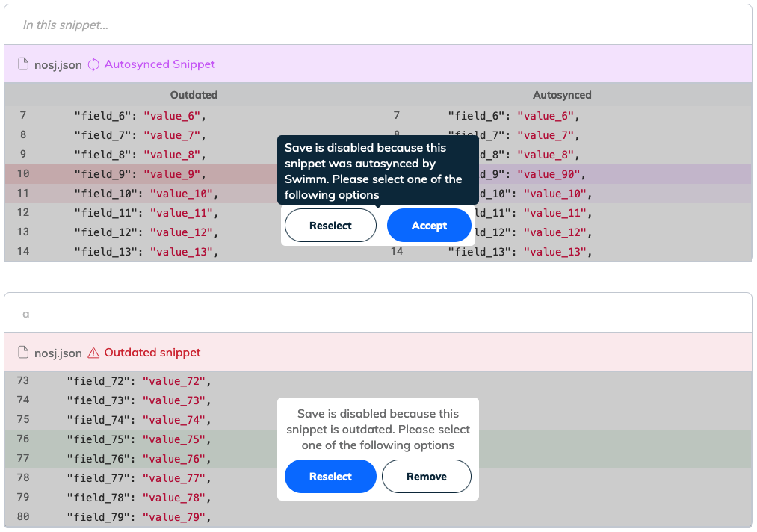Click the purple autosync circular arrows icon

pyautogui.click(x=93, y=64)
